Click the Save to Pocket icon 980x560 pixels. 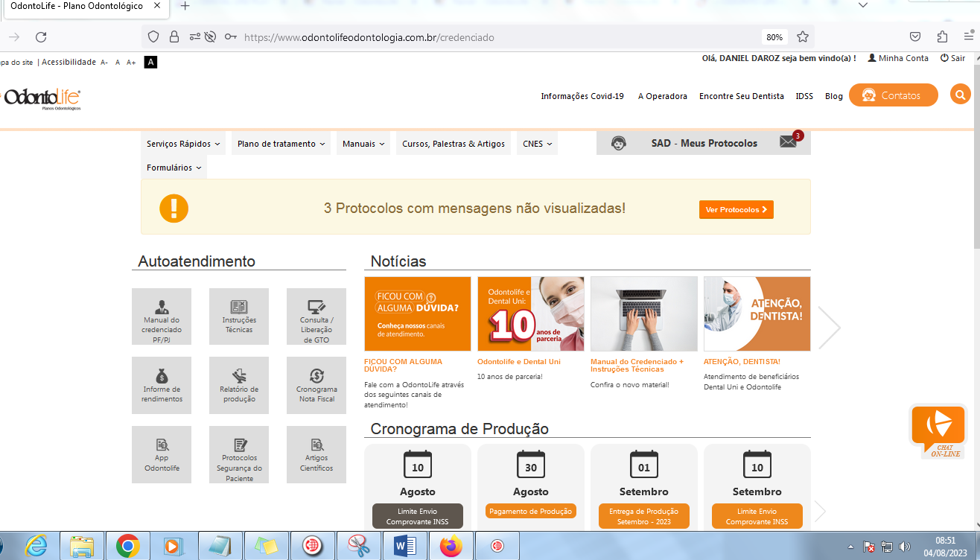[x=915, y=37]
